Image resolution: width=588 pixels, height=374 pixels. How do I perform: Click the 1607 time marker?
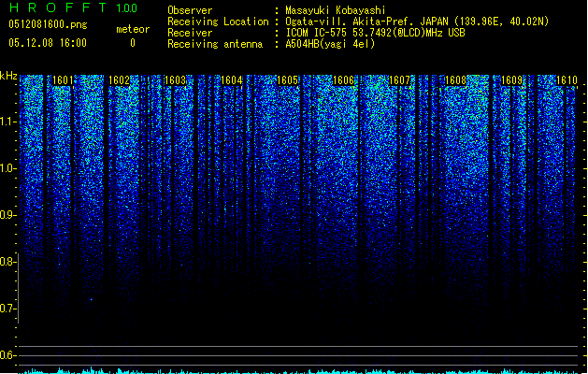point(400,80)
